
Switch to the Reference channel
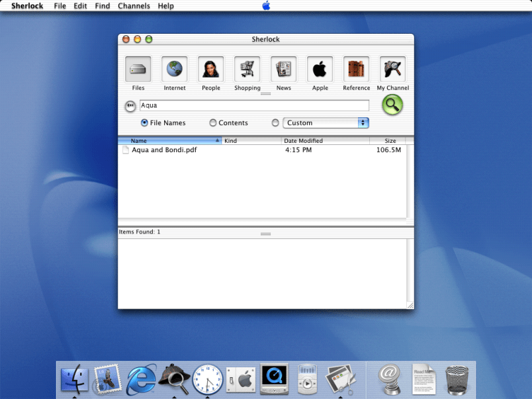(356, 69)
